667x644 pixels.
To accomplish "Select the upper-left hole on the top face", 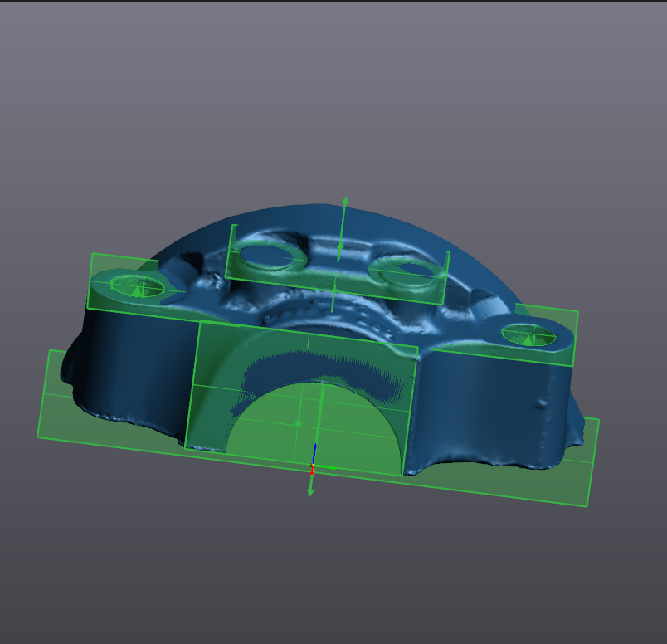I will coord(269,256).
